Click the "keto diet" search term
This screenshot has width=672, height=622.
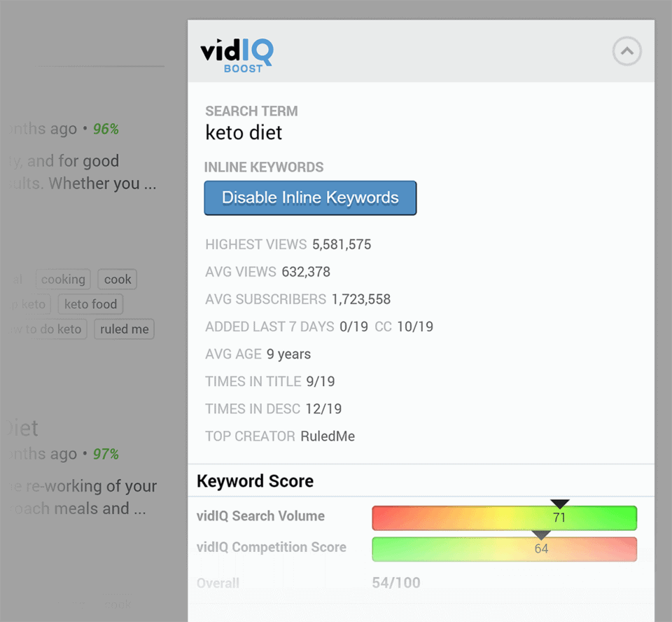tap(243, 133)
